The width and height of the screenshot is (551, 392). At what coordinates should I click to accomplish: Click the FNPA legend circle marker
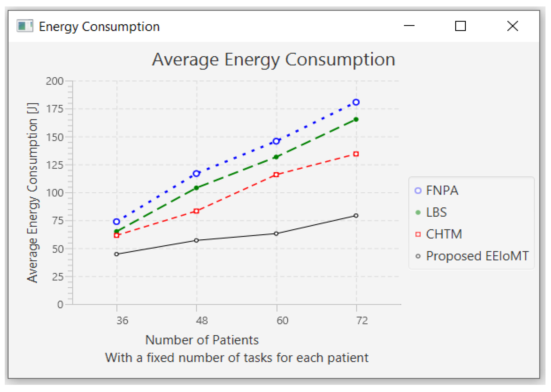(418, 191)
